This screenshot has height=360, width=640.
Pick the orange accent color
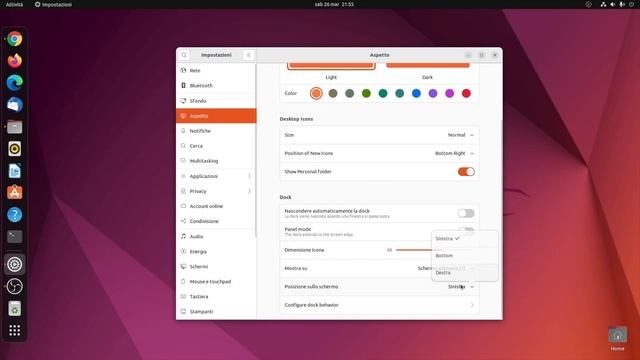316,93
